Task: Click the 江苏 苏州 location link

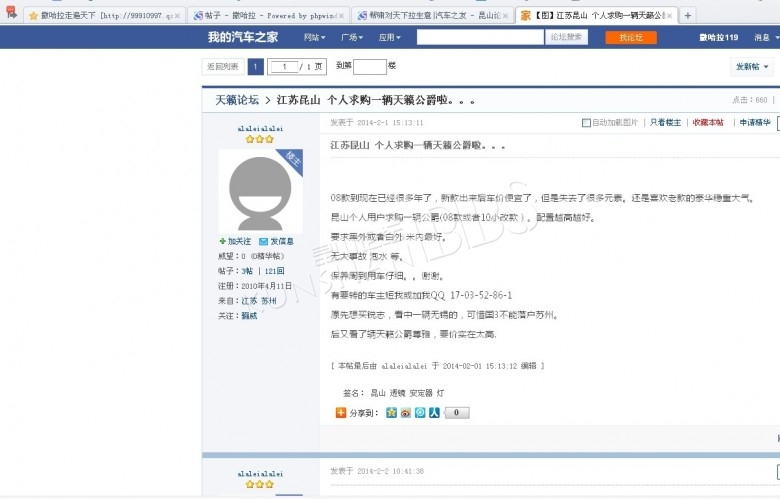Action: click(259, 301)
